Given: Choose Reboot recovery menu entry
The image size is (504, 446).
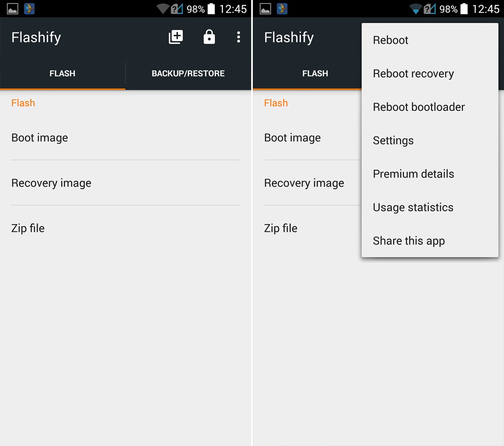Looking at the screenshot, I should (430, 74).
